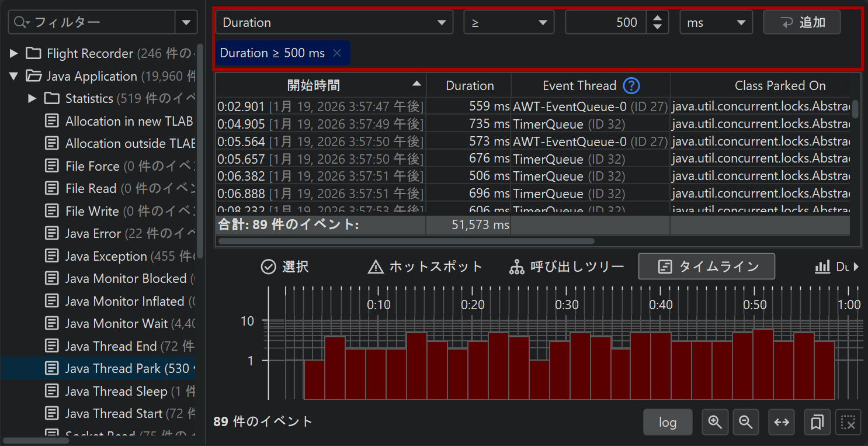Remove the Duration ≥ 500 ms filter chip
Viewport: 868px width, 446px height.
coord(337,53)
